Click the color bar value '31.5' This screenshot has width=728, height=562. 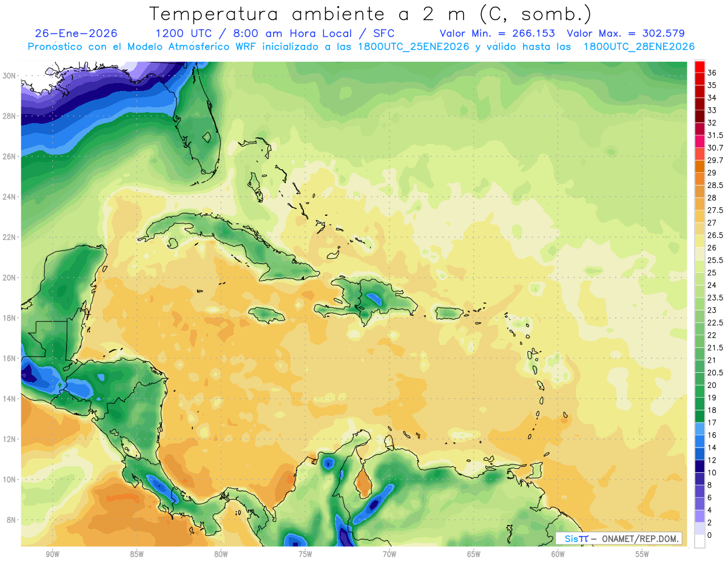pos(715,135)
